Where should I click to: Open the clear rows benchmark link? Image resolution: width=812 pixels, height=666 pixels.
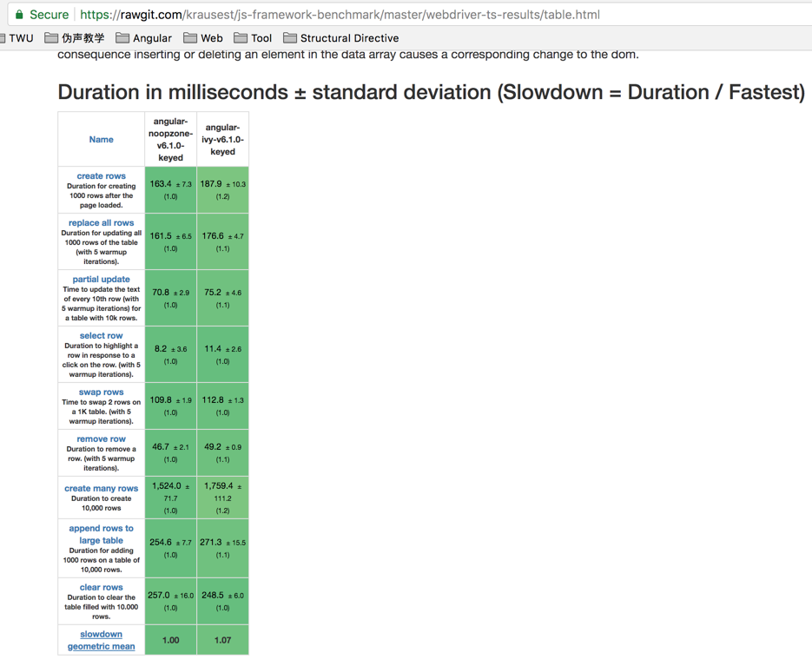(x=101, y=587)
